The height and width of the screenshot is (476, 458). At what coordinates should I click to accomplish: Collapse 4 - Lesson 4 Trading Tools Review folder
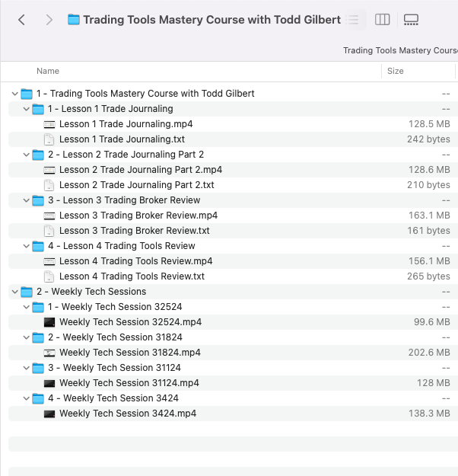27,246
